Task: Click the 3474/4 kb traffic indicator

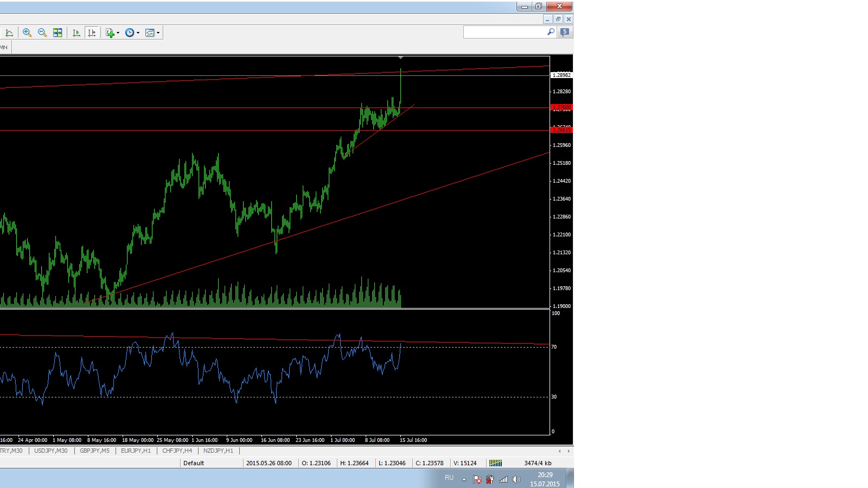Action: coord(538,463)
